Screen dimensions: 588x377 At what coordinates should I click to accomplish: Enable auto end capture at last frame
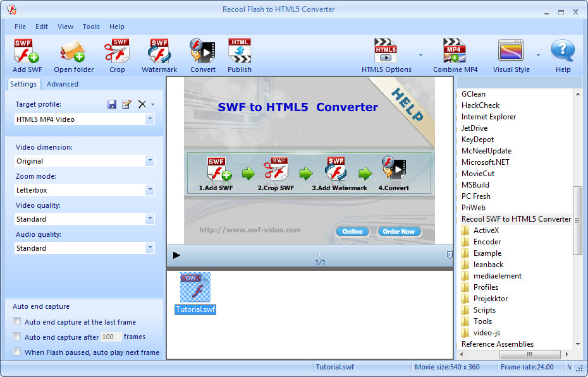coord(17,321)
